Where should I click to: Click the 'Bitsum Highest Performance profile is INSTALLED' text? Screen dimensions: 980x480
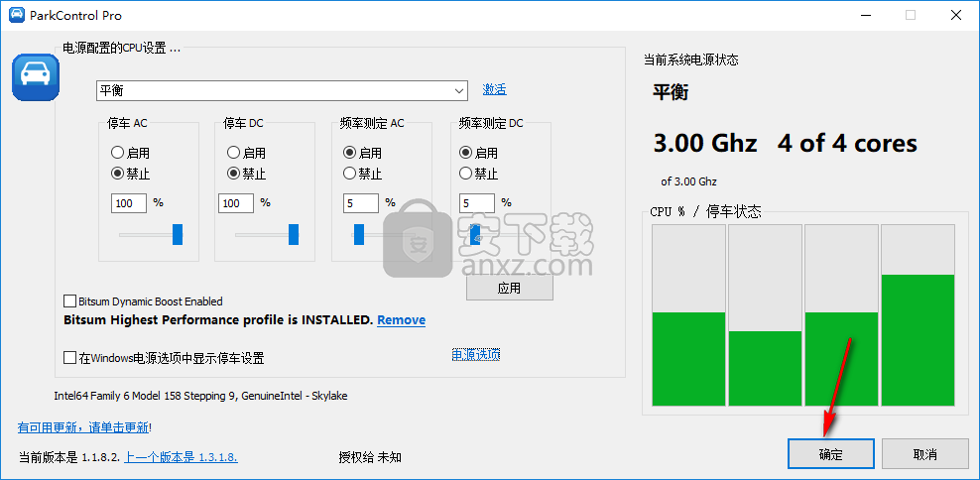(218, 320)
